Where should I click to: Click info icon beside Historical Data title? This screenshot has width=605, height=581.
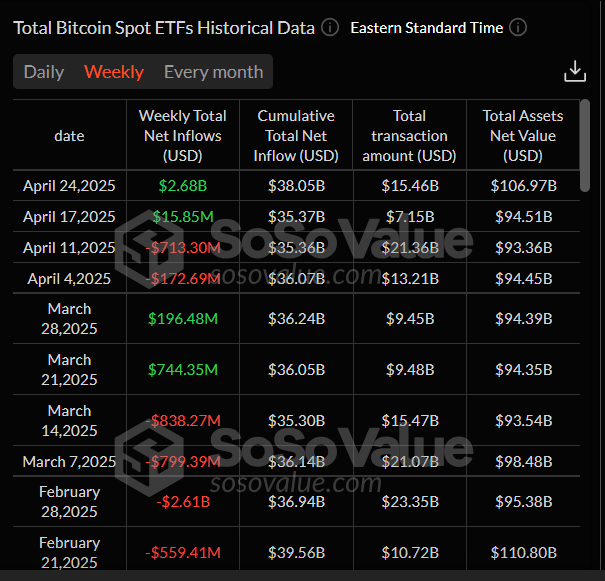pyautogui.click(x=330, y=28)
